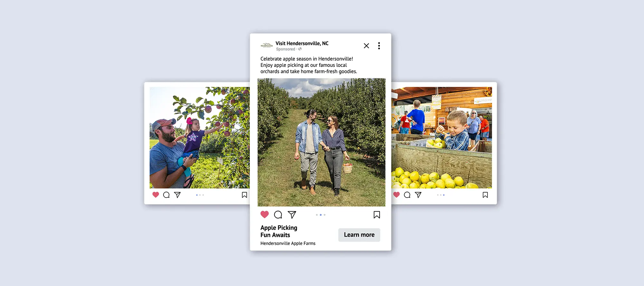Click the Hendersonville Apple Farms caption link
Image resolution: width=644 pixels, height=286 pixels.
288,244
